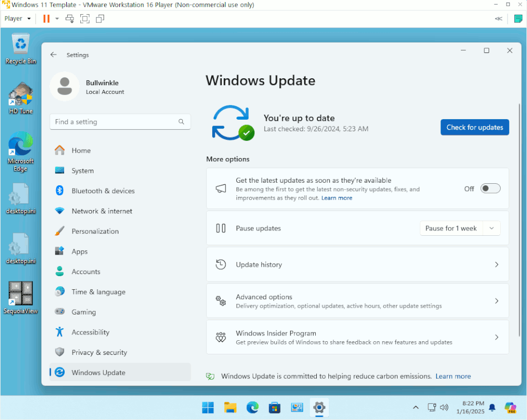Open Bluetooth & devices settings
Screen dimensions: 527x420
pos(120,191)
